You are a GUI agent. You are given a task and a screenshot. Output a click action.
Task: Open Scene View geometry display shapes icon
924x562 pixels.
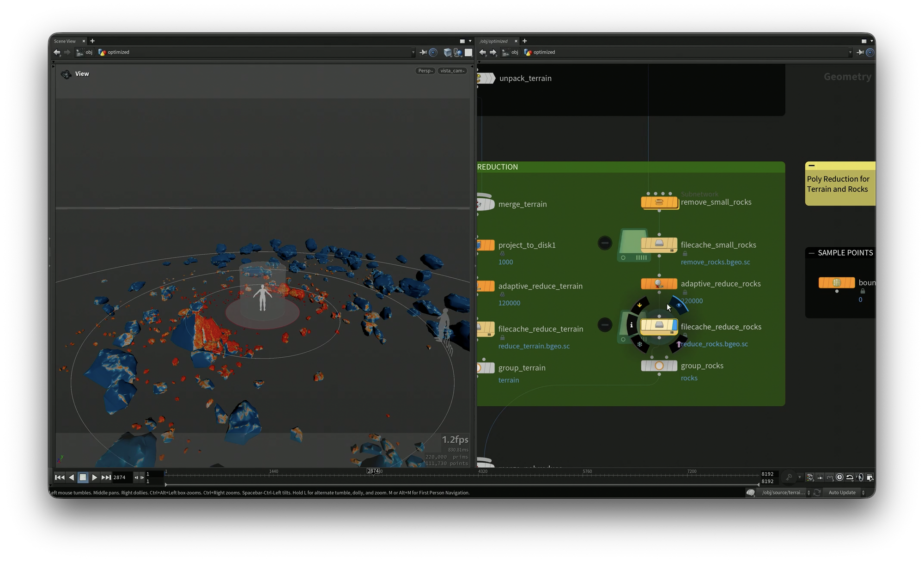[458, 52]
